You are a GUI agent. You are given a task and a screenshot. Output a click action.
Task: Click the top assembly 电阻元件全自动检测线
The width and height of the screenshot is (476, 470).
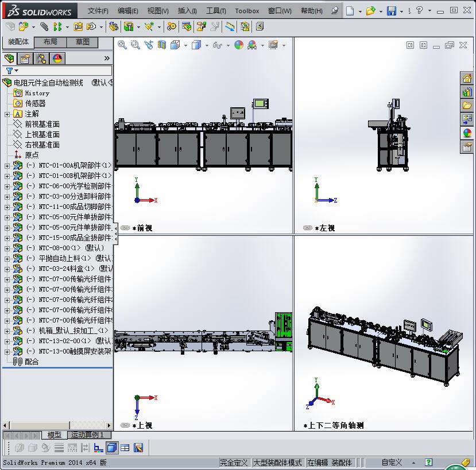(x=48, y=83)
